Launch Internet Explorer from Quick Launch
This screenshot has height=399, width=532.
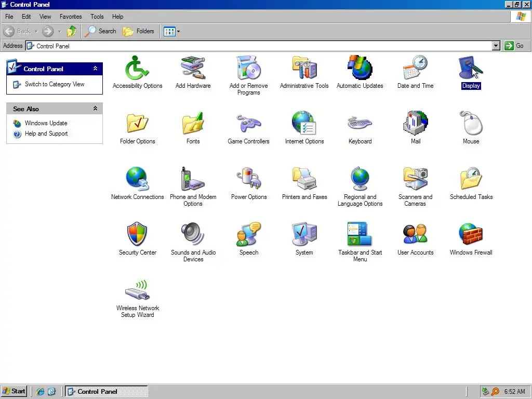[x=41, y=392]
